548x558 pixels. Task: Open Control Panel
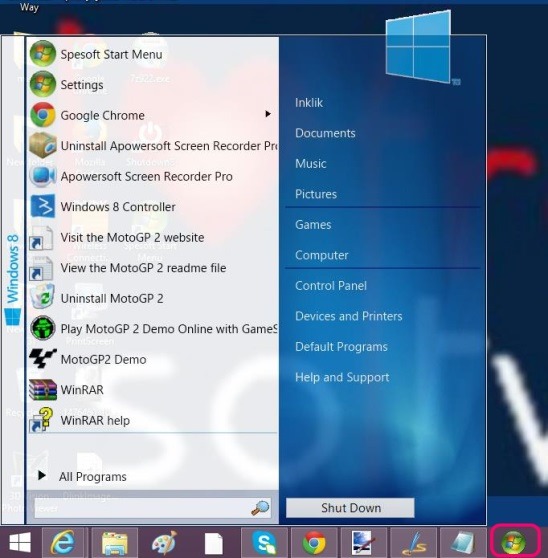coord(331,285)
